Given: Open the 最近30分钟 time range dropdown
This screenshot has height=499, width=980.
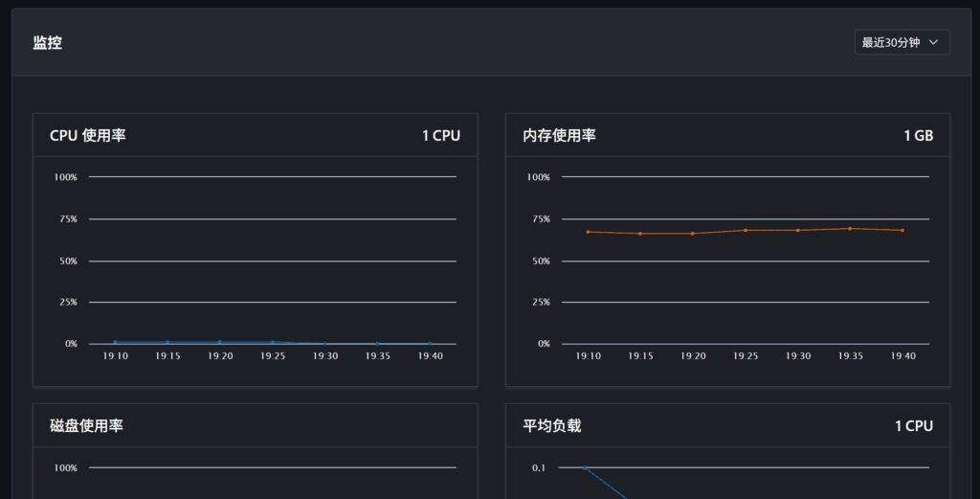Looking at the screenshot, I should point(902,42).
